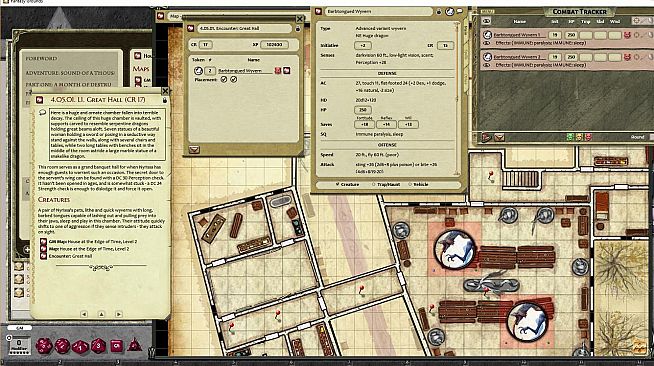Viewport: 654px width, 366px height.
Task: Open Foreword entry in story list
Action: (x=41, y=58)
